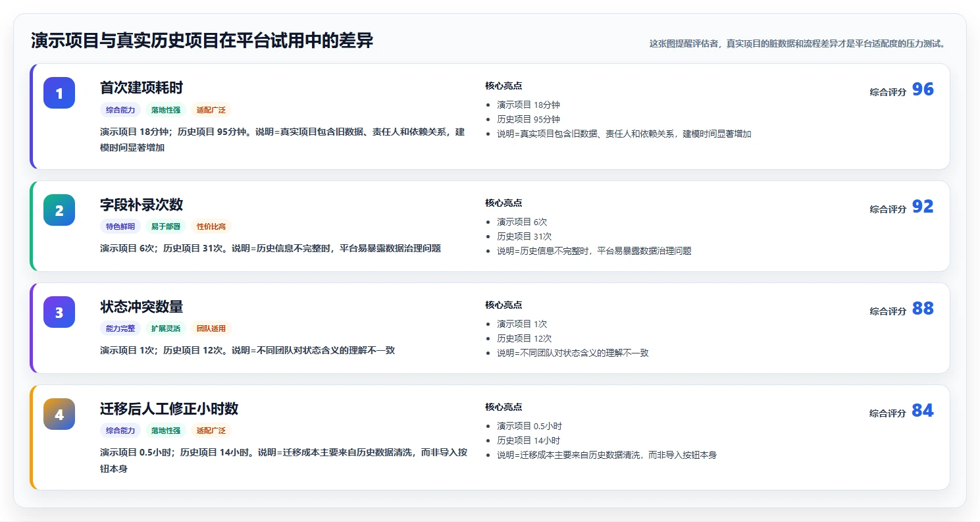Click the score 88
Screen dimensions: 980x522
(x=923, y=309)
